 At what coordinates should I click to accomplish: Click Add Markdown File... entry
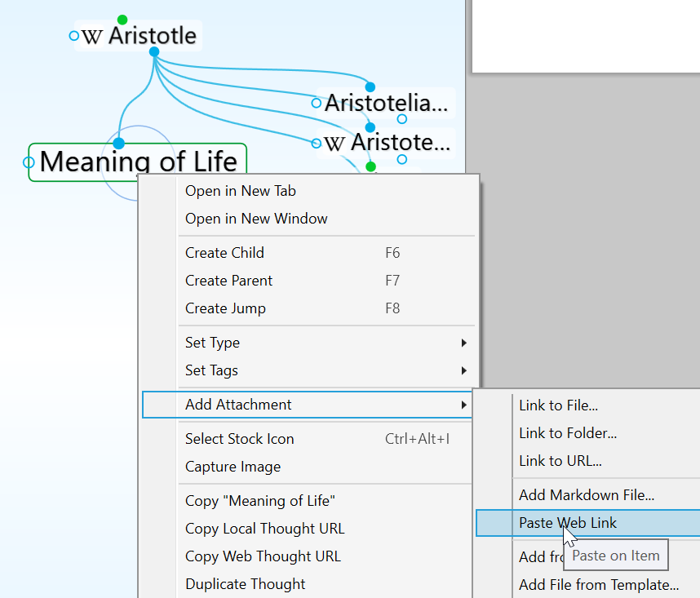tap(586, 494)
